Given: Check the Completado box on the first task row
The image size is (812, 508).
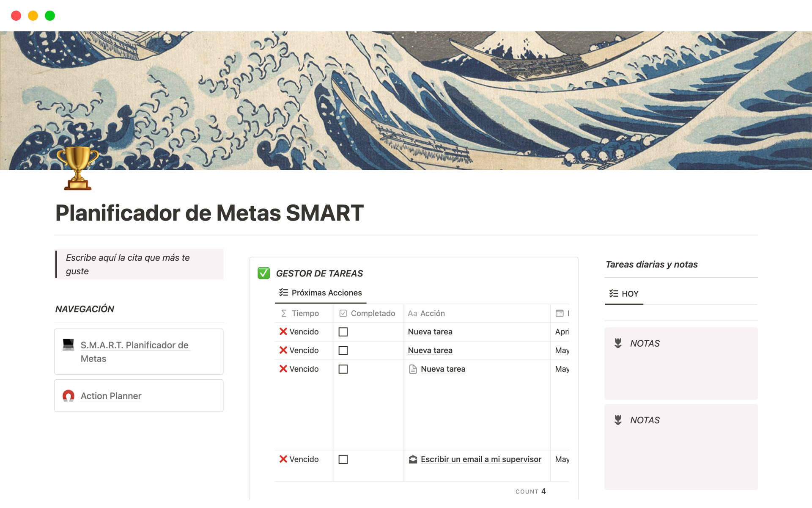Looking at the screenshot, I should pos(343,332).
